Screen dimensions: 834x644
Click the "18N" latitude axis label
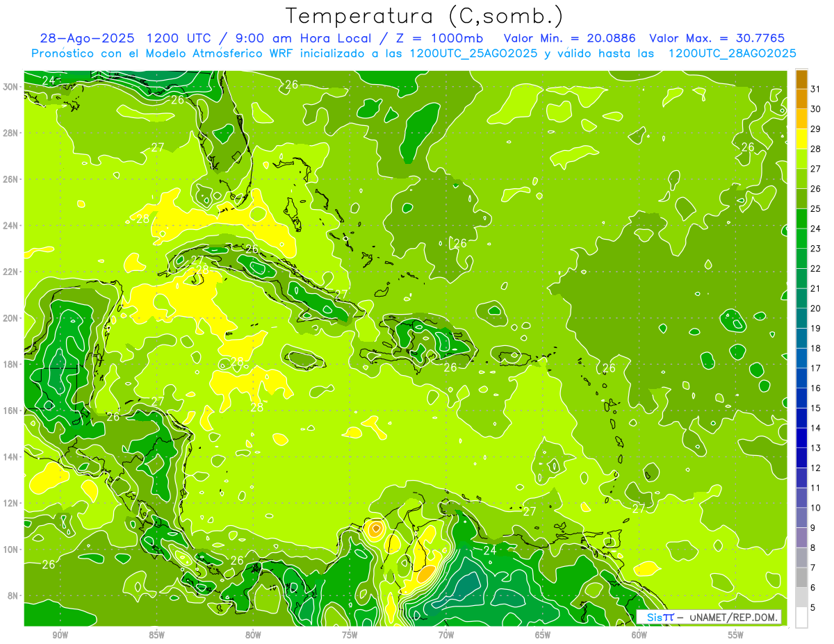point(12,365)
